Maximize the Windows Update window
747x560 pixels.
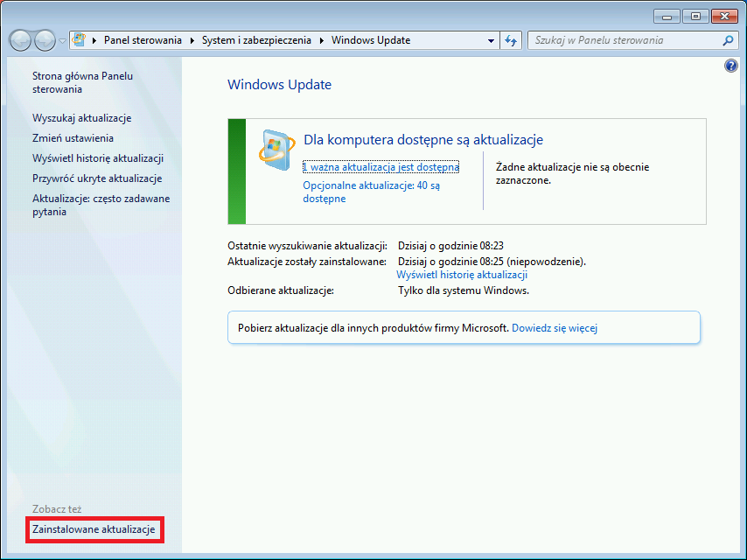[x=695, y=17]
